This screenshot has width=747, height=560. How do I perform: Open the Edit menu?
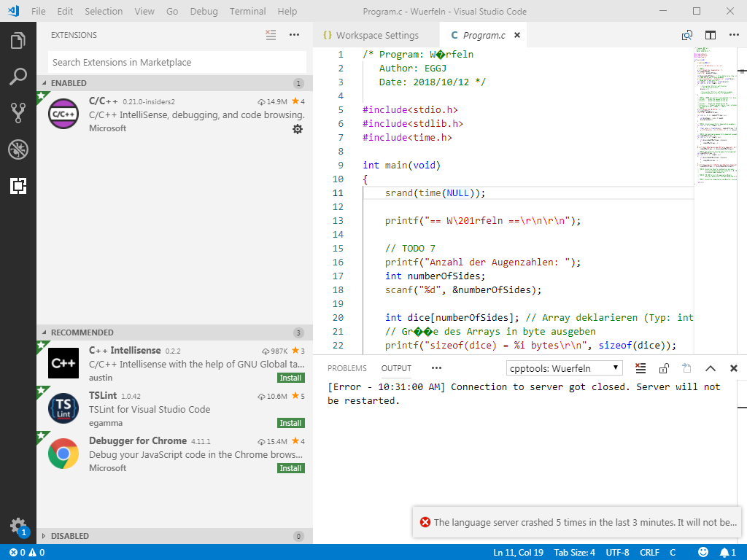65,11
